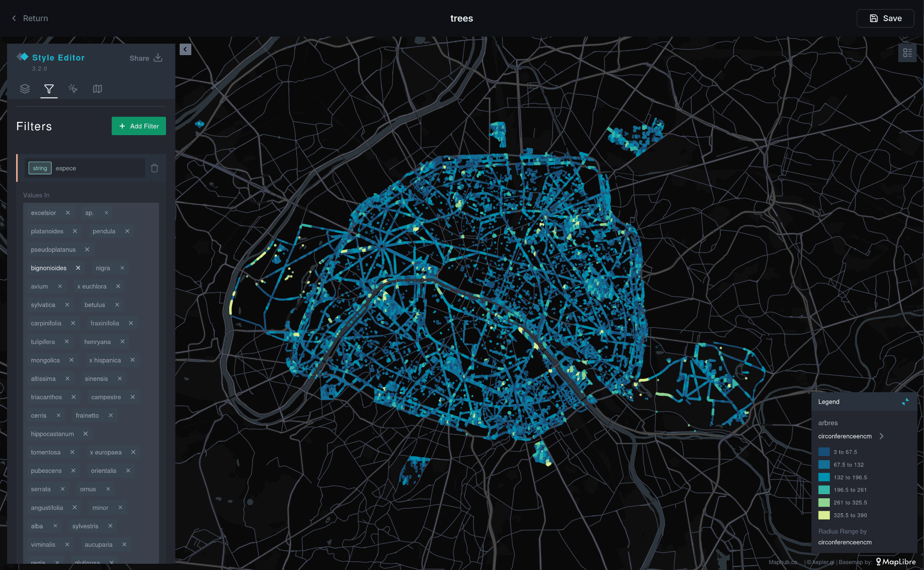Image resolution: width=924 pixels, height=570 pixels.
Task: Open the kepler.gl attribution link
Action: [x=823, y=562]
